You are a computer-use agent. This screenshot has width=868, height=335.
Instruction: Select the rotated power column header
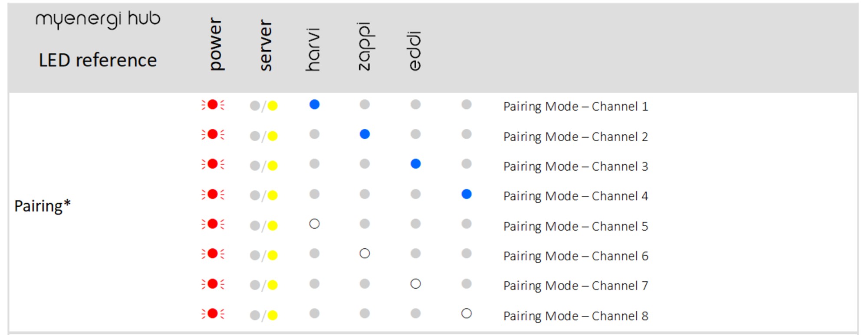[216, 44]
